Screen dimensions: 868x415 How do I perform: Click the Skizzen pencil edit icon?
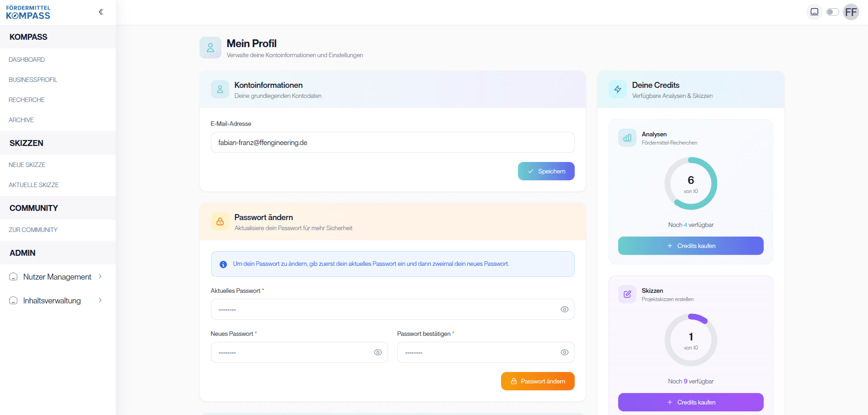point(627,294)
